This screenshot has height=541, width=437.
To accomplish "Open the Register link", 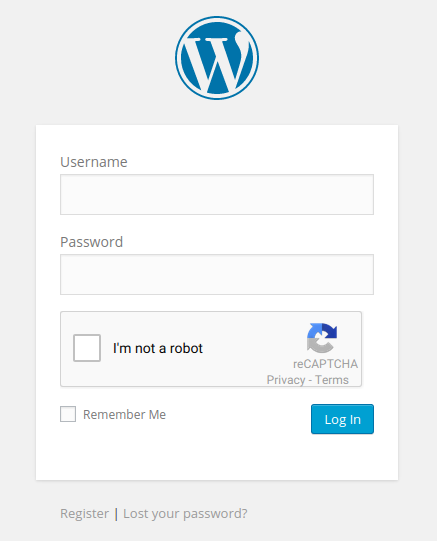I will [85, 513].
